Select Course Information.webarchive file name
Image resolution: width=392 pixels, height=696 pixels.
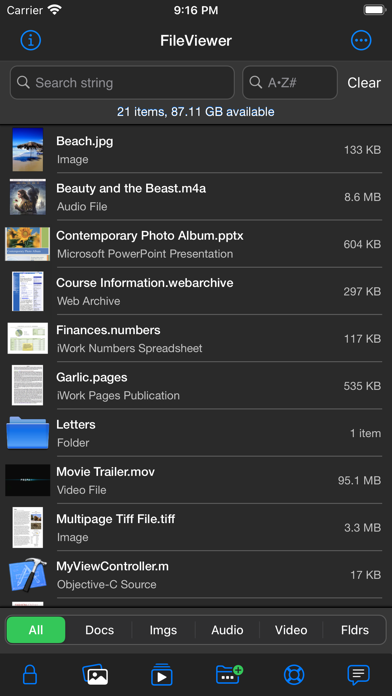pos(145,283)
